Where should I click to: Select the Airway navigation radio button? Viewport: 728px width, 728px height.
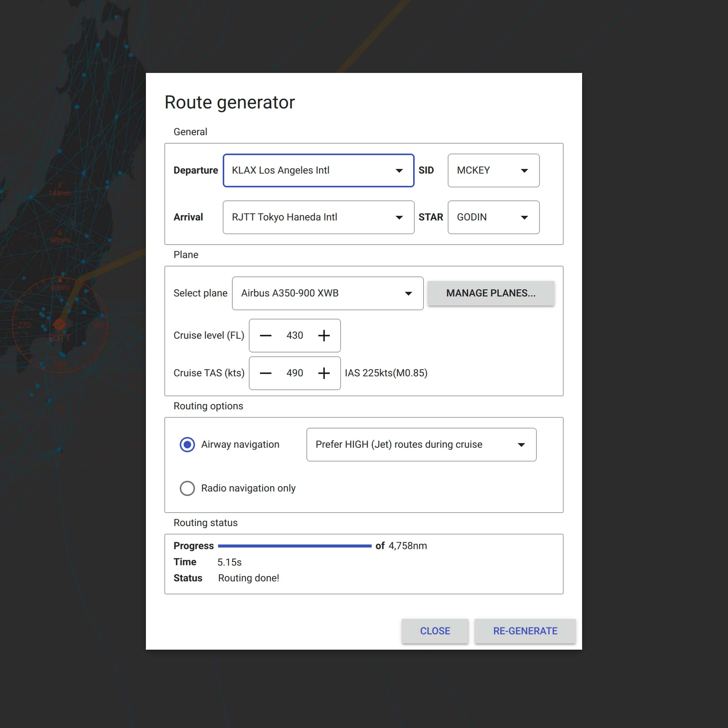(187, 445)
